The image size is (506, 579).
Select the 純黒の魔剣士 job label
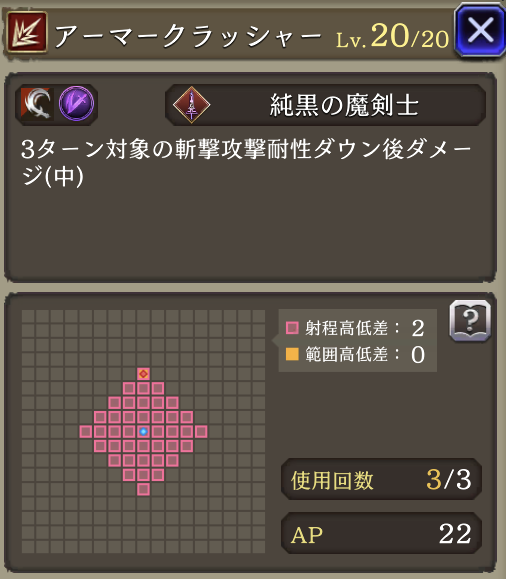(x=344, y=105)
